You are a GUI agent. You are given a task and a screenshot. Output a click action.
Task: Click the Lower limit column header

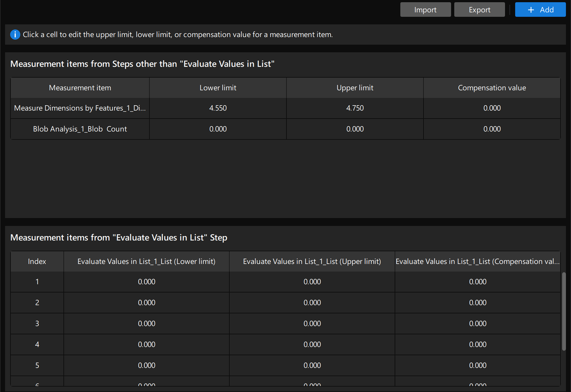218,87
